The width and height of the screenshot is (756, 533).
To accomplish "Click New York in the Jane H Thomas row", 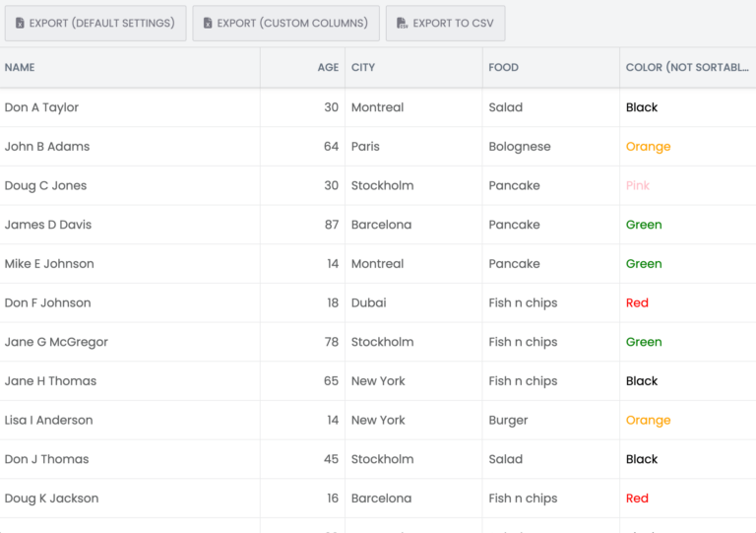I will tap(378, 381).
